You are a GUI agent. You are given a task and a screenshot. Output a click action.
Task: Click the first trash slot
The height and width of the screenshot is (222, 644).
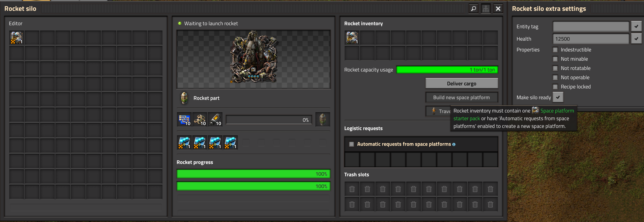tap(352, 189)
